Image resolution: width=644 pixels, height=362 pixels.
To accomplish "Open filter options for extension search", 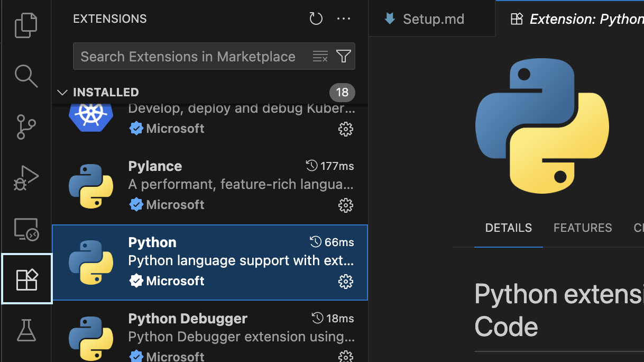I will pos(343,56).
